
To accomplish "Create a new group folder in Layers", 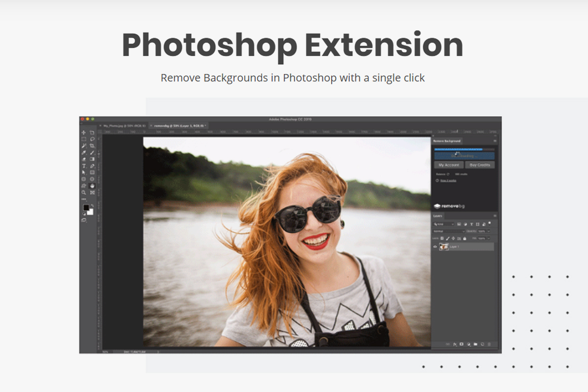I will pos(475,344).
